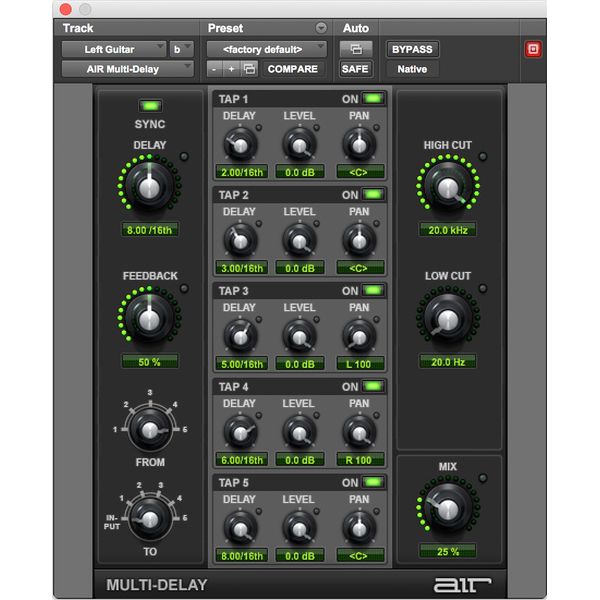
Task: Click Tap 3 PAN knob
Action: (x=359, y=337)
